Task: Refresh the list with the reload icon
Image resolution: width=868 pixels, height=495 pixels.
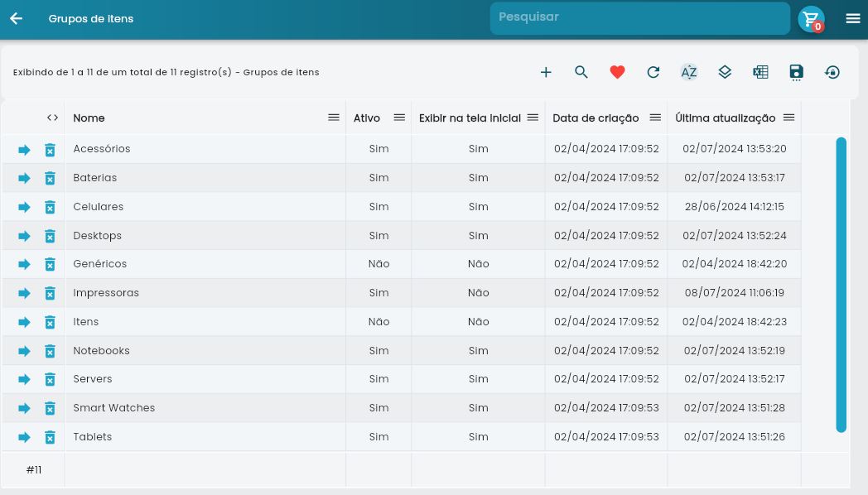Action: coord(653,72)
